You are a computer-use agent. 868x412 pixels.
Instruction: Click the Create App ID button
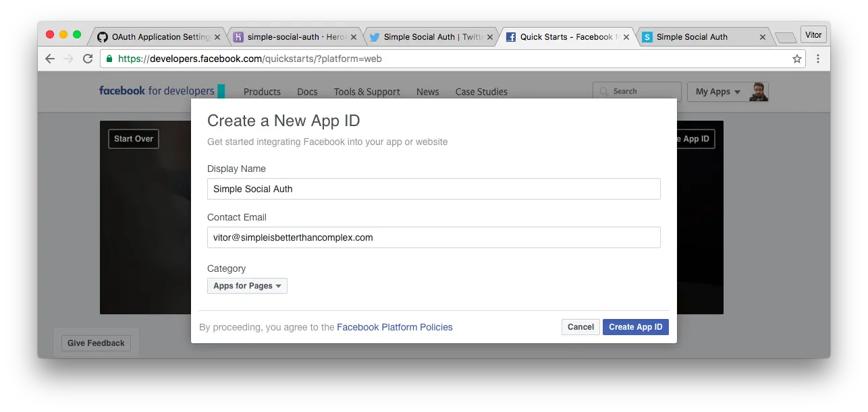[635, 327]
